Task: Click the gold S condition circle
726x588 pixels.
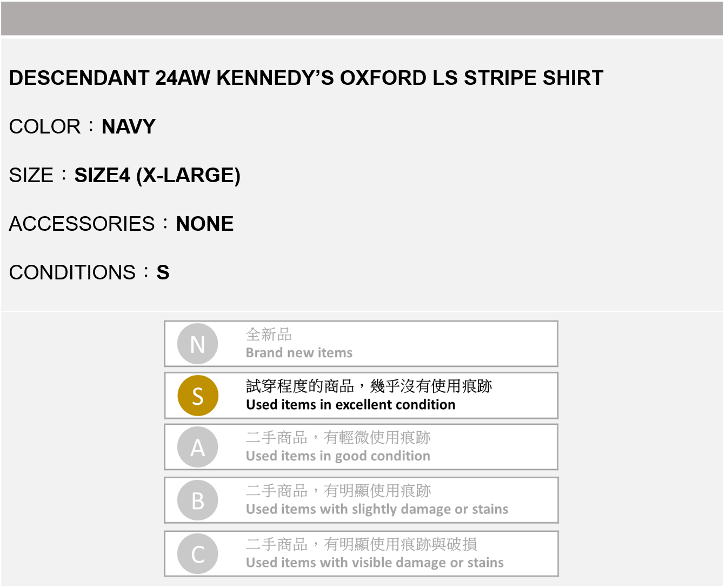Action: [x=198, y=396]
